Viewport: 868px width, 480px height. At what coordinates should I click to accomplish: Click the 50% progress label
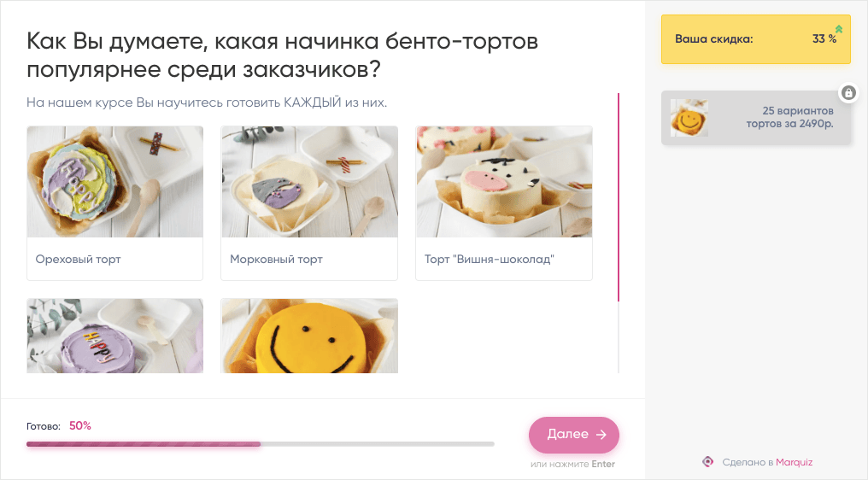79,425
